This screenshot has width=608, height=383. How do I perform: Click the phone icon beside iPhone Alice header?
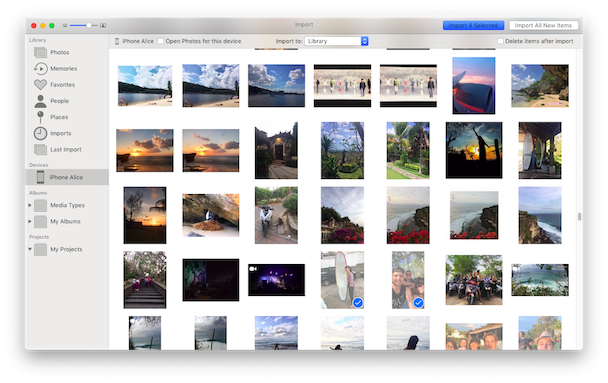(117, 41)
